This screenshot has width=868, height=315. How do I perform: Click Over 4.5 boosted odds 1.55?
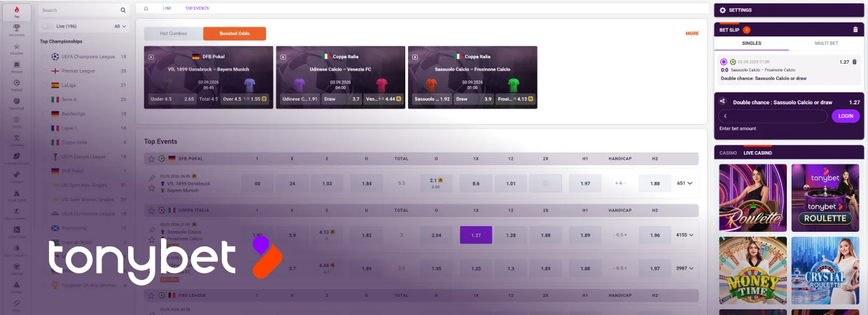pyautogui.click(x=244, y=99)
